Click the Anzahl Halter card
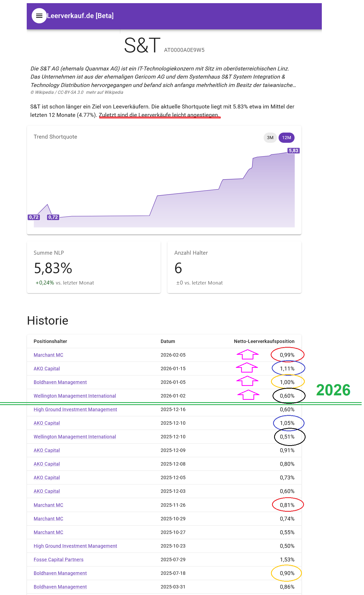364x595 pixels. click(x=234, y=267)
